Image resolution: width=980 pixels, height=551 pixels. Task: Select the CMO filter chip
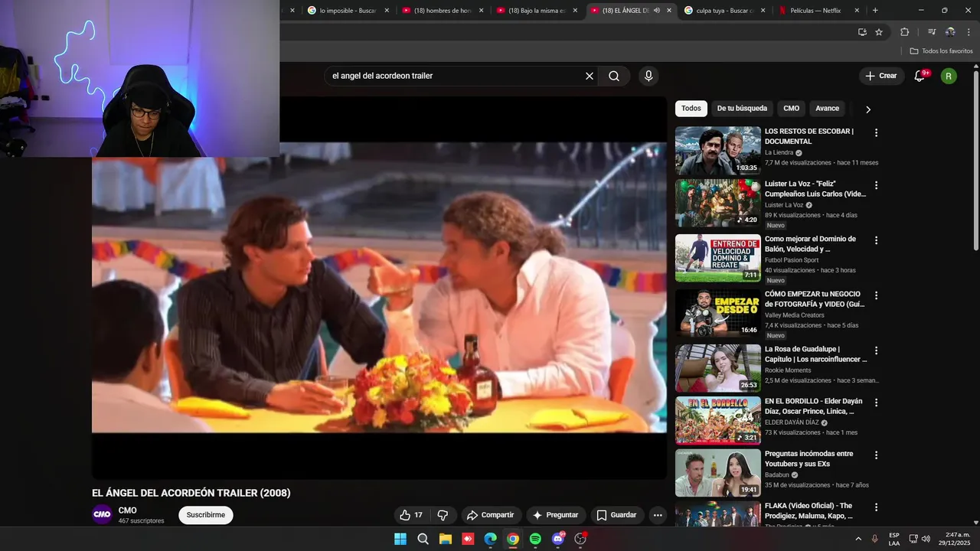click(x=792, y=109)
